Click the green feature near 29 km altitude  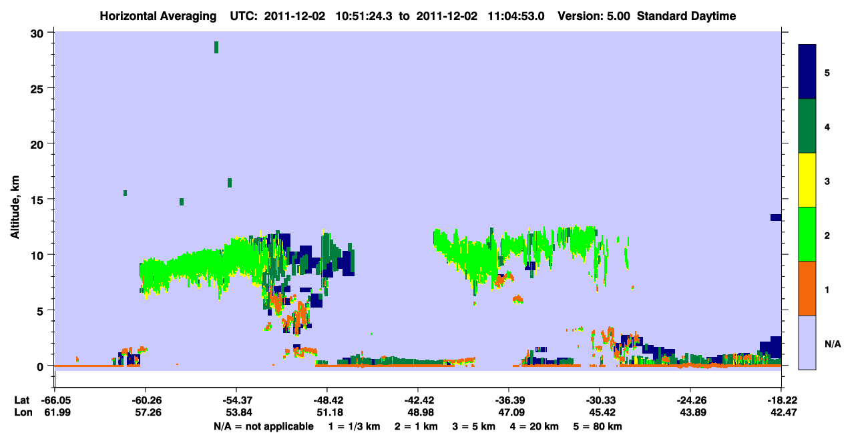click(x=216, y=47)
